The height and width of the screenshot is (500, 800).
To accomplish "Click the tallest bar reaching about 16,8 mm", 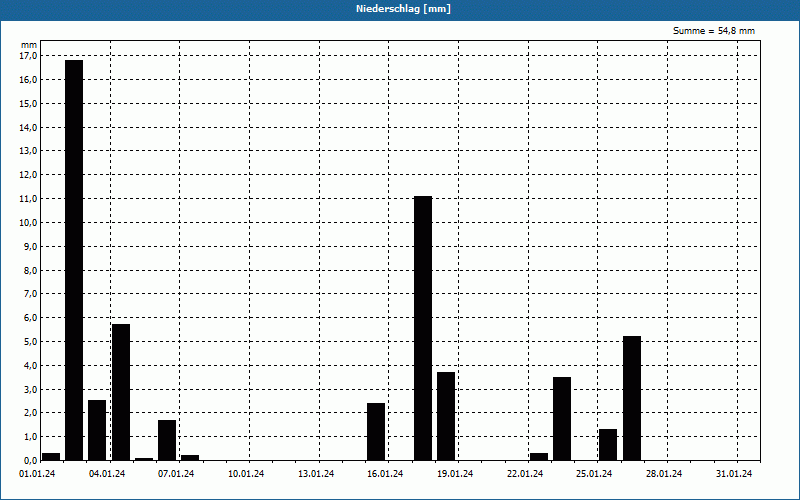I will (x=74, y=260).
